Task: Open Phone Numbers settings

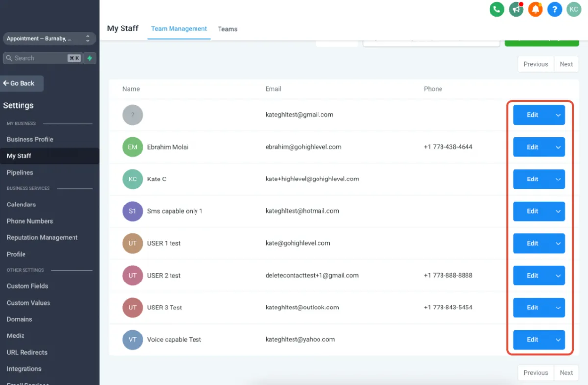Action: (30, 221)
